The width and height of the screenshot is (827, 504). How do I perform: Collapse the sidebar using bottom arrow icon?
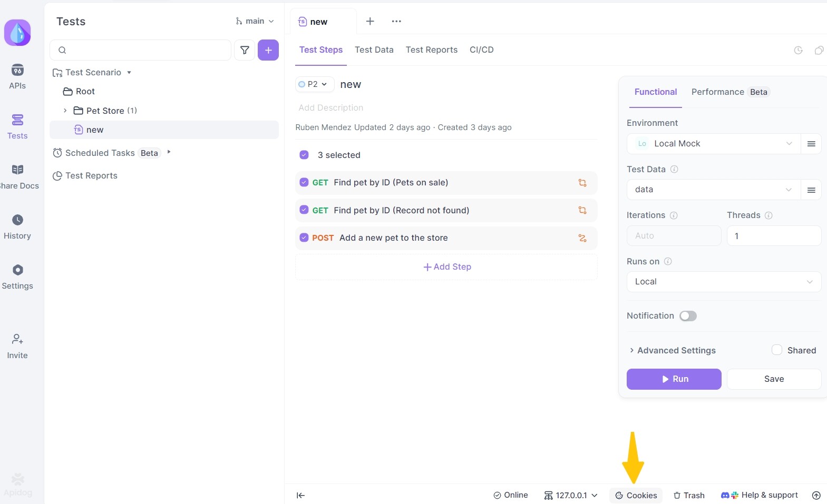point(300,495)
